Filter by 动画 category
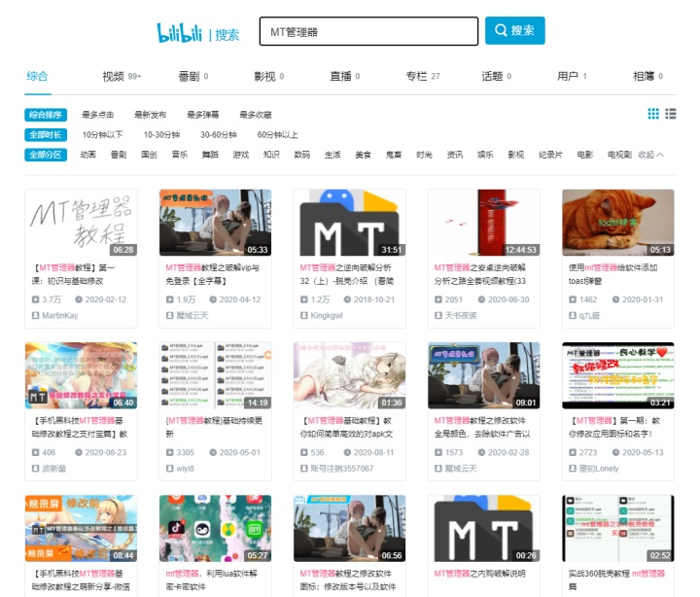The height and width of the screenshot is (597, 700). pyautogui.click(x=87, y=155)
